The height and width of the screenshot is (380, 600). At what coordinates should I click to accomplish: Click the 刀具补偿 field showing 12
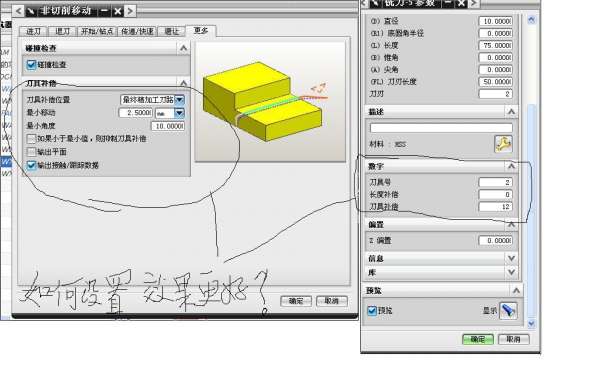pyautogui.click(x=496, y=207)
